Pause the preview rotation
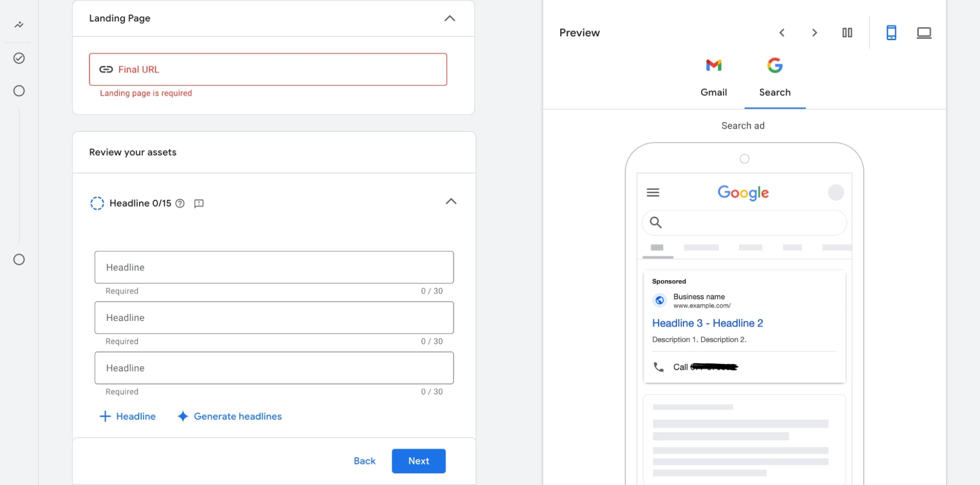Image resolution: width=980 pixels, height=485 pixels. pyautogui.click(x=847, y=33)
